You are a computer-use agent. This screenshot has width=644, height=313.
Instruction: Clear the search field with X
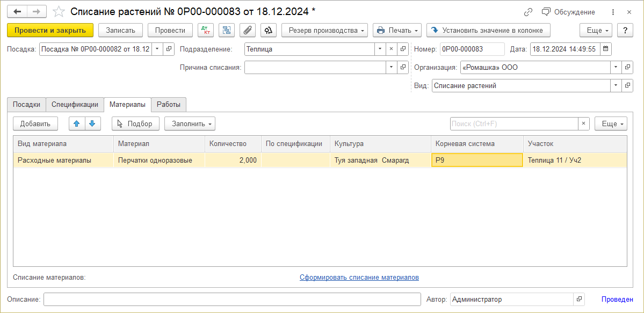[583, 123]
